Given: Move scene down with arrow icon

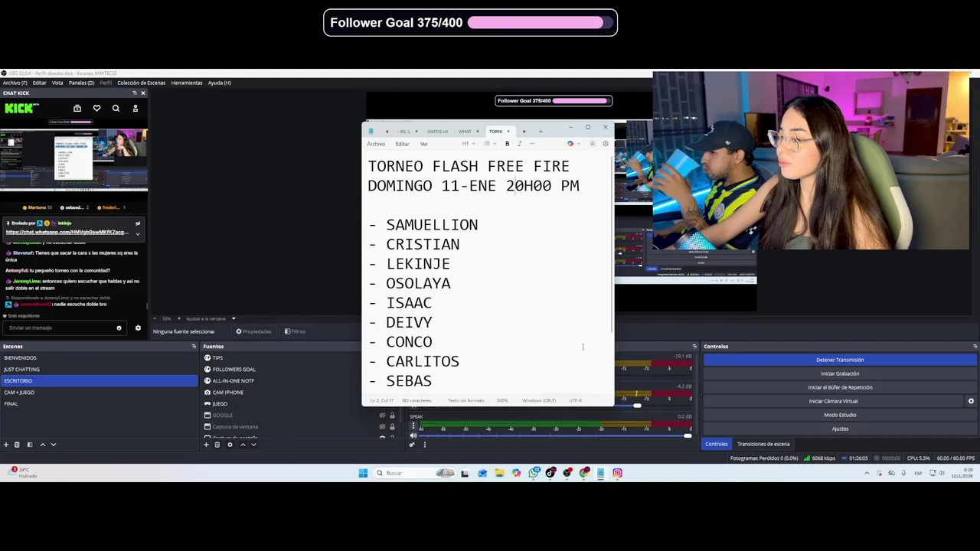Looking at the screenshot, I should 54,445.
